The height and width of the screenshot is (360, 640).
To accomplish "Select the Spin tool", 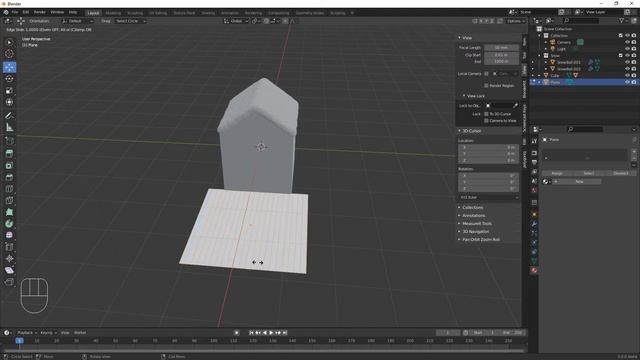I will tap(9, 224).
